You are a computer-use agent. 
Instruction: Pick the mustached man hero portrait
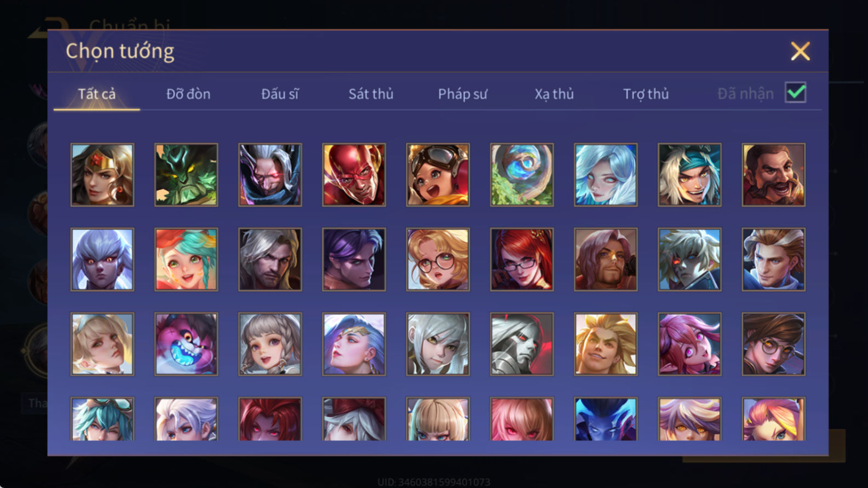click(x=773, y=175)
